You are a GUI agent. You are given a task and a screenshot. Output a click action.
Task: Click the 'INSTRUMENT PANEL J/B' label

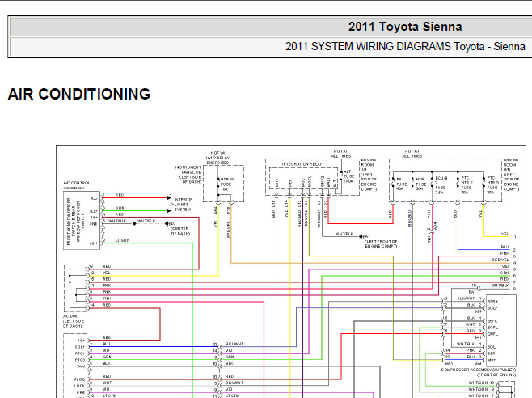188,175
